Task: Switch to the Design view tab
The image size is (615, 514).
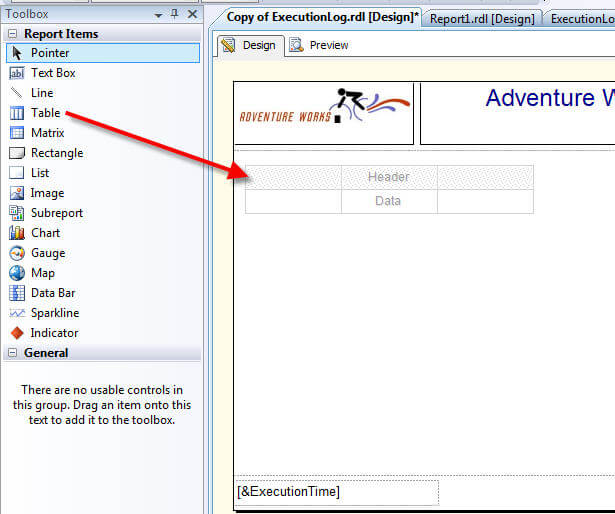Action: pos(250,46)
